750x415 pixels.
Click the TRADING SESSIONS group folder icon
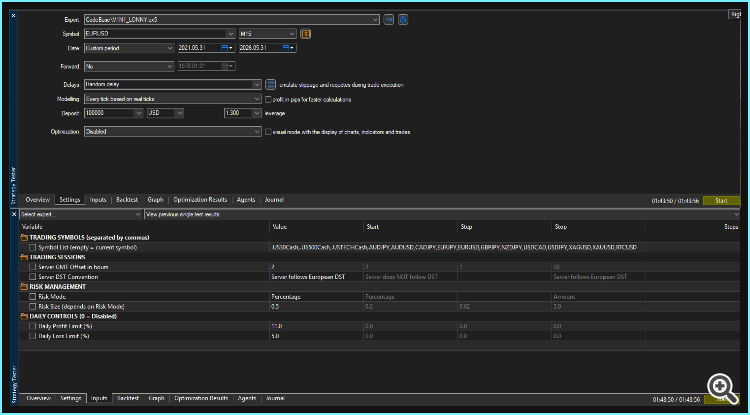(x=24, y=257)
